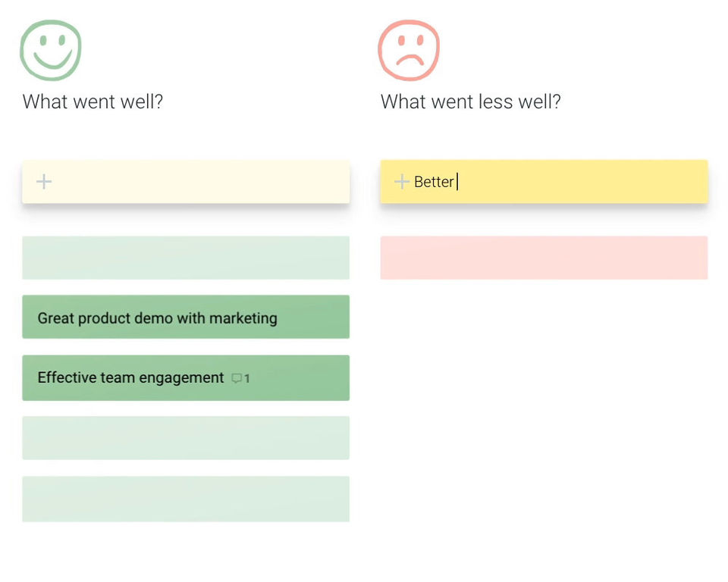Image resolution: width=728 pixels, height=582 pixels.
Task: Select the "What went well?" column heading
Action: pyautogui.click(x=93, y=102)
